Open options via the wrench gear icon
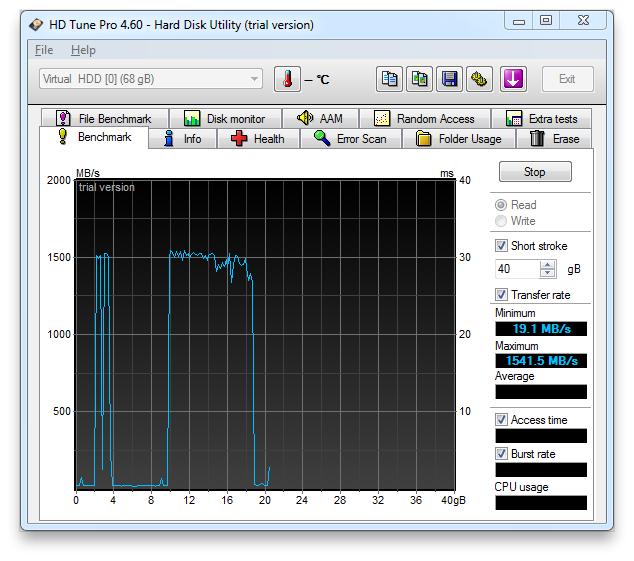 pyautogui.click(x=479, y=79)
